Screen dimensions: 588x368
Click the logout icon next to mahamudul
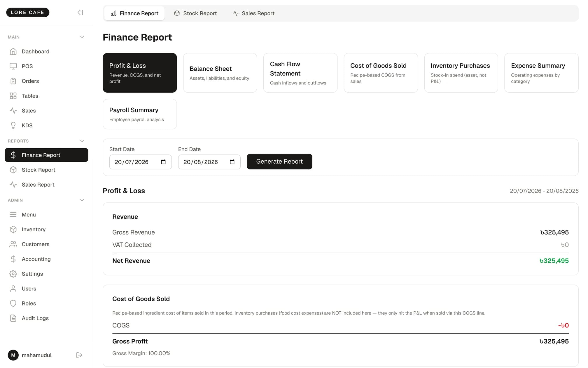coord(79,355)
